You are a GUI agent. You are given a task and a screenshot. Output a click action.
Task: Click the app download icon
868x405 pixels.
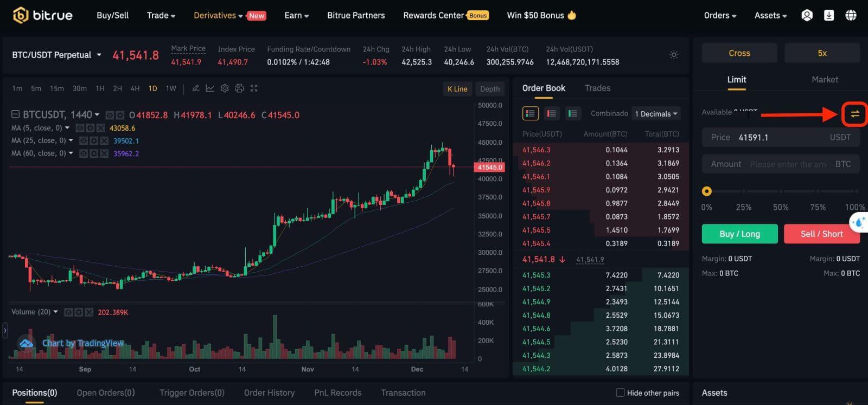[x=829, y=15]
